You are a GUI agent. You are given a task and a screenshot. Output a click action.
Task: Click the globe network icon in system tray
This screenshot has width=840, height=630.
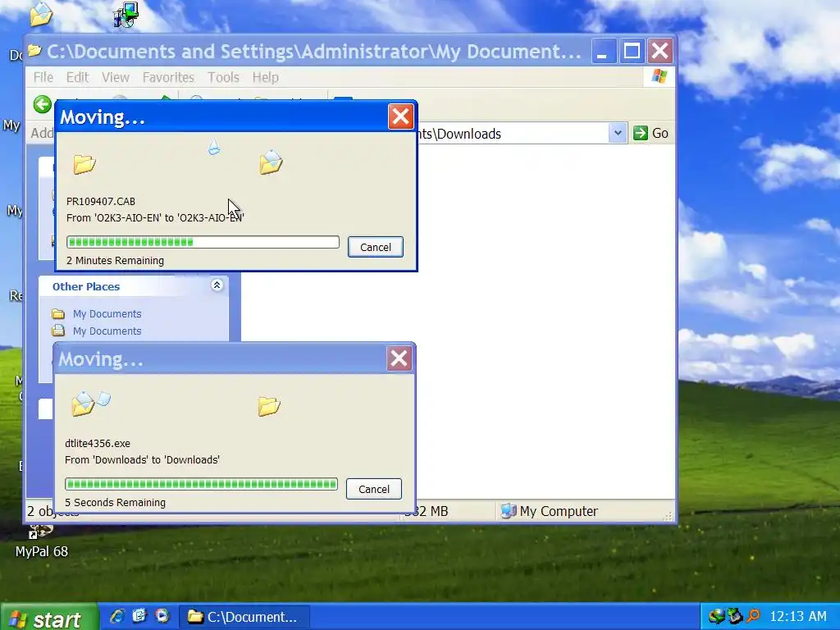click(715, 617)
